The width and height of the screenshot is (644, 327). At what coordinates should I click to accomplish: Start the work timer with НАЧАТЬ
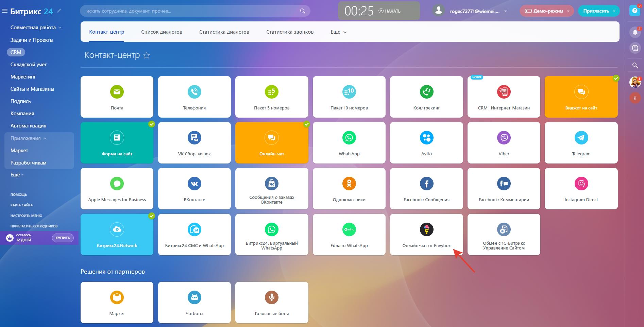[390, 11]
